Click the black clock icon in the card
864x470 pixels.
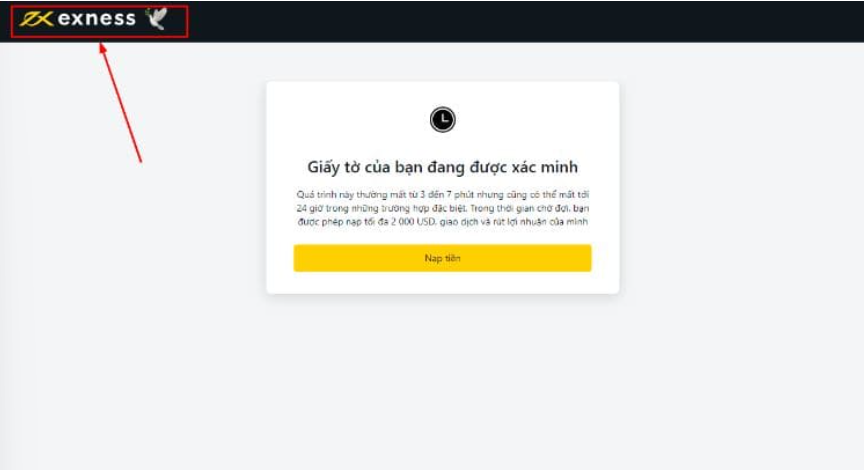pos(442,120)
